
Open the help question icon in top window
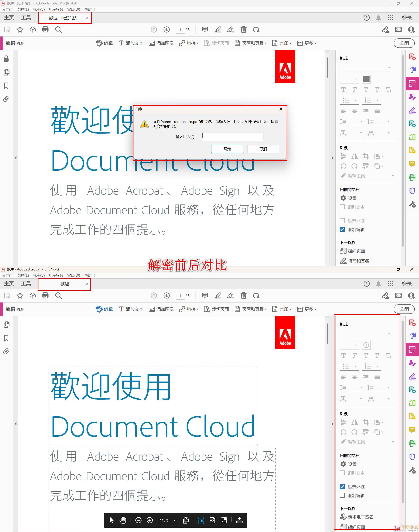[x=366, y=18]
